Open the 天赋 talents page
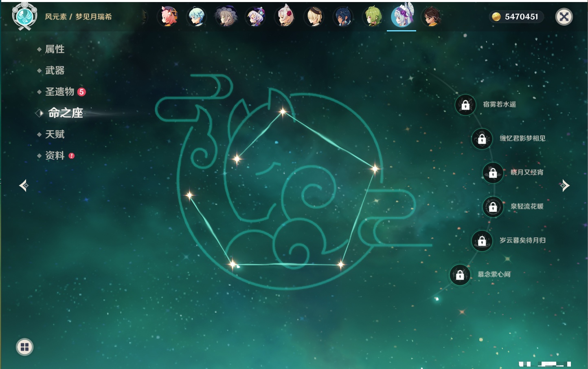 pos(55,134)
